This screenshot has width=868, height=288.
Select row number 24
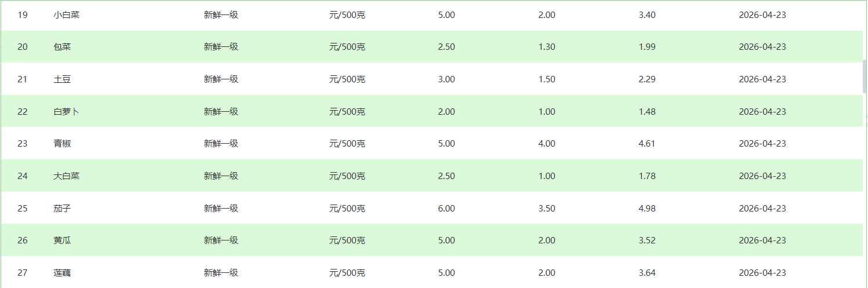pos(23,176)
